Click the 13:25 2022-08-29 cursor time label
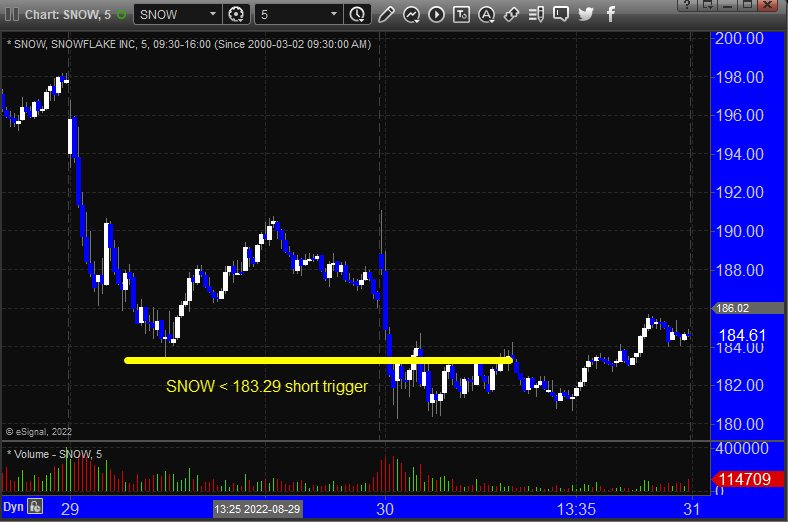The width and height of the screenshot is (788, 522). [257, 509]
